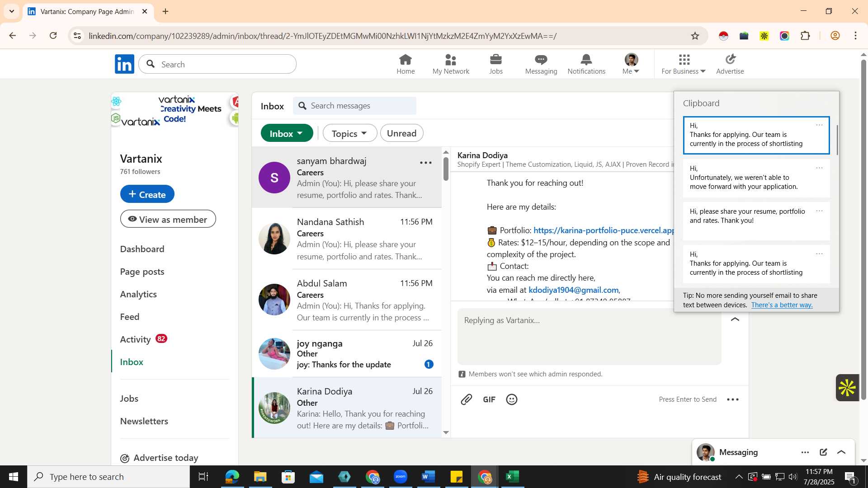Open File Explorer from taskbar
Screen dimensions: 868x488
(260, 477)
